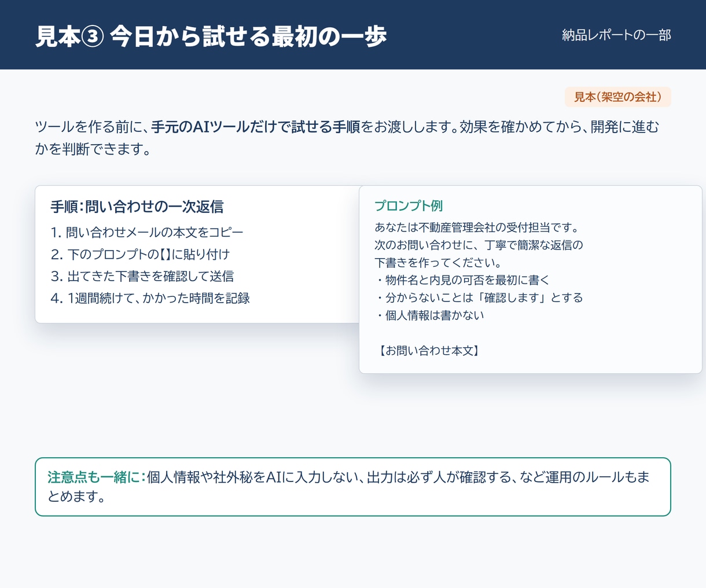This screenshot has height=588, width=706.
Task: Click the placeholder 【お問い合わせ本文】
Action: point(429,351)
